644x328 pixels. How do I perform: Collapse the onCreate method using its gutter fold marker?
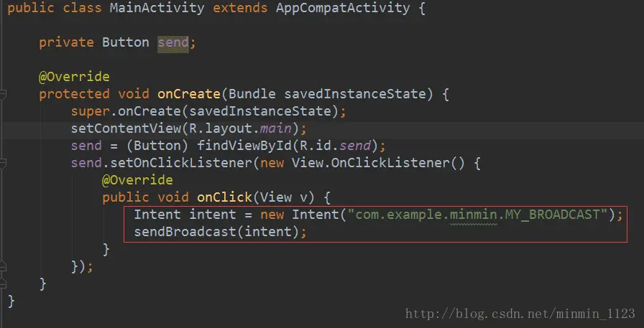coord(2,94)
